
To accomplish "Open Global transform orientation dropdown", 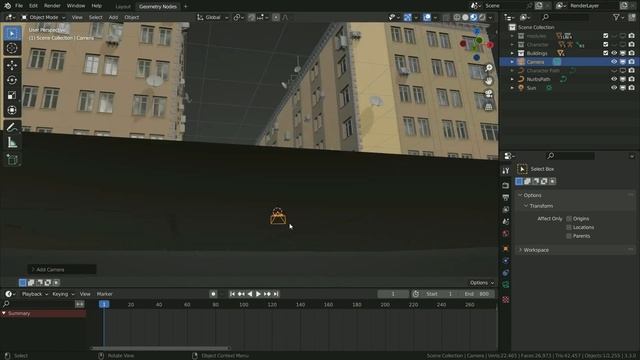I will [x=212, y=17].
